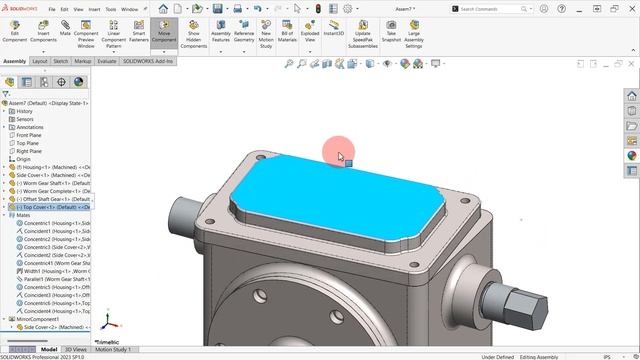Click Zoom to Fit in the view toolbar

pos(289,64)
